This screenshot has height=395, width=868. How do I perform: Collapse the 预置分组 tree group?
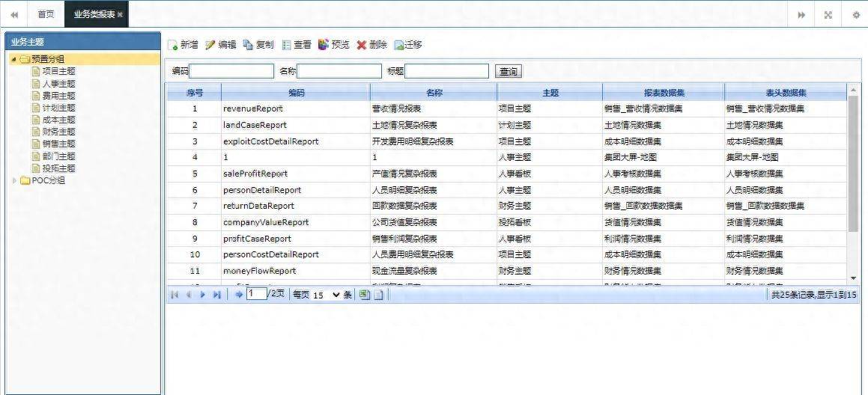pyautogui.click(x=13, y=59)
